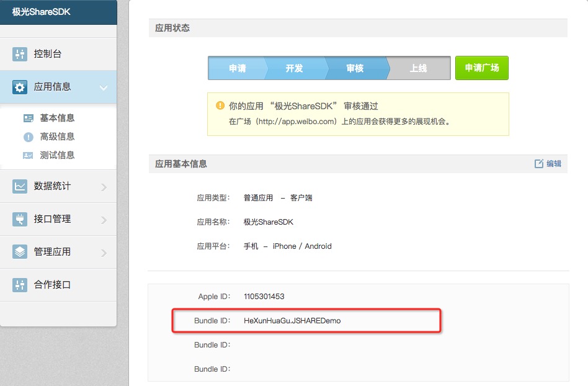Image resolution: width=588 pixels, height=386 pixels.
Task: Select the 开发 status step
Action: pyautogui.click(x=294, y=68)
